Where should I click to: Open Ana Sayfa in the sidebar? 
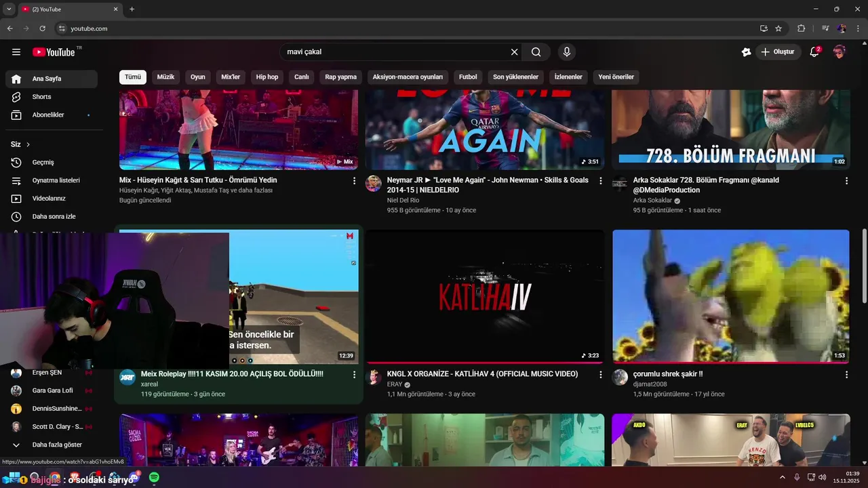[52, 79]
